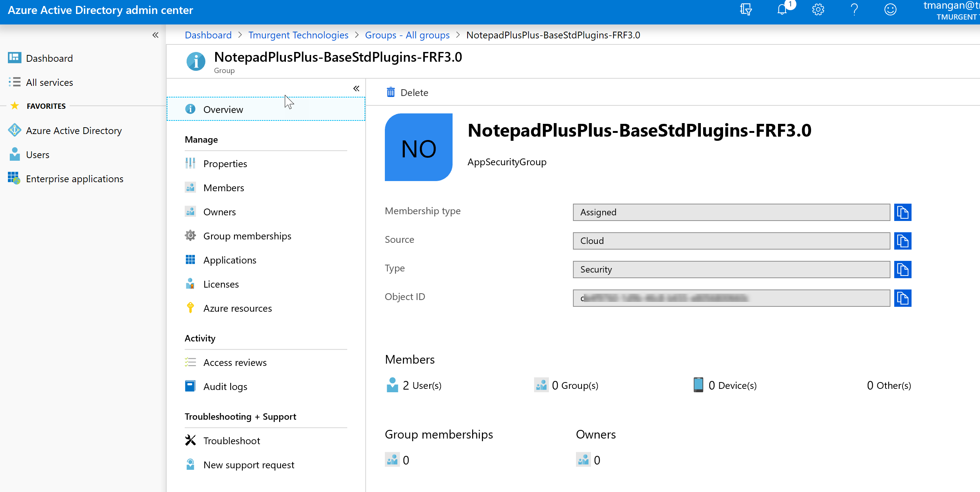Click the Object ID text field
The height and width of the screenshot is (492, 980).
(x=731, y=298)
